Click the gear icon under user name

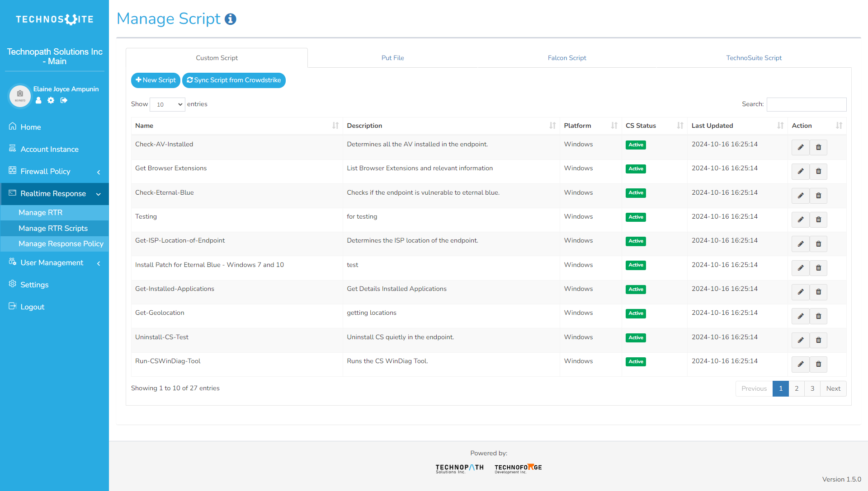(x=51, y=100)
